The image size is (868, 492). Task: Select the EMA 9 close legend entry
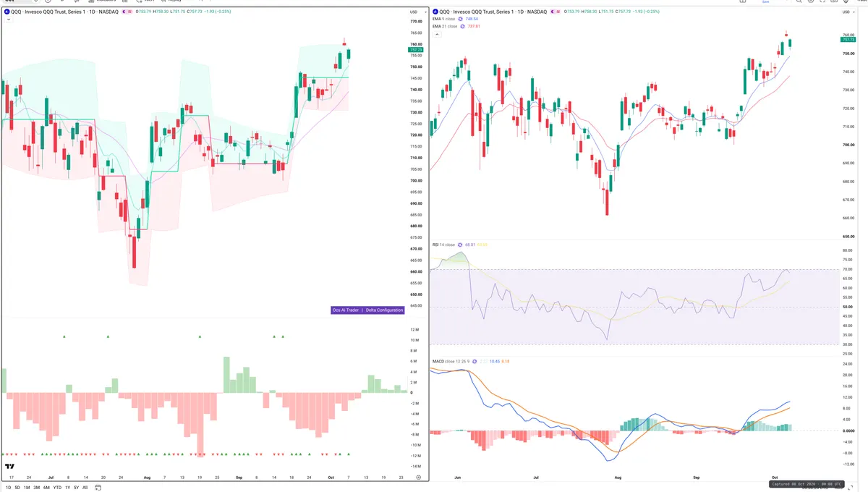[445, 20]
